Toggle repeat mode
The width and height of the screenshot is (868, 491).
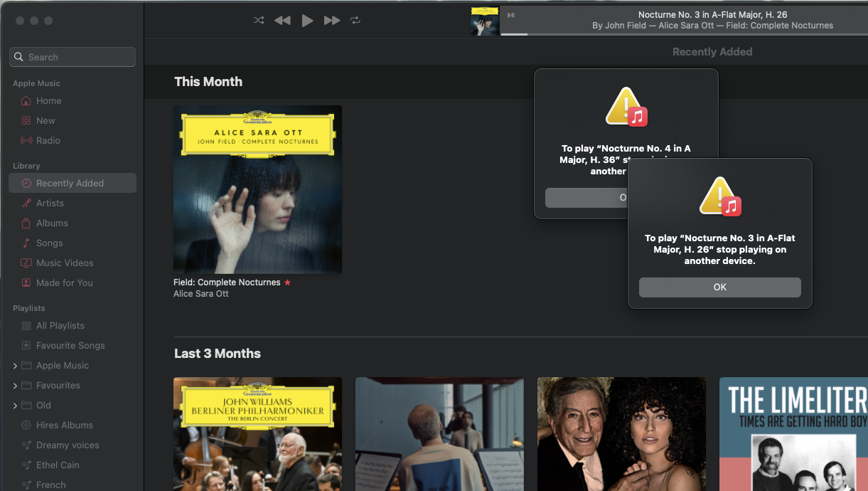tap(355, 21)
